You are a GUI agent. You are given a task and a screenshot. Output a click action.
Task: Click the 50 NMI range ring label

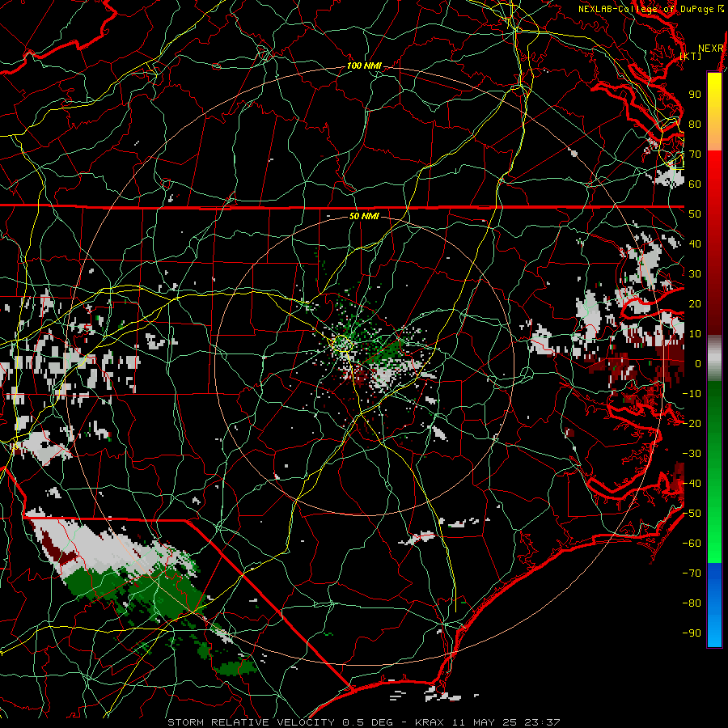click(x=365, y=216)
